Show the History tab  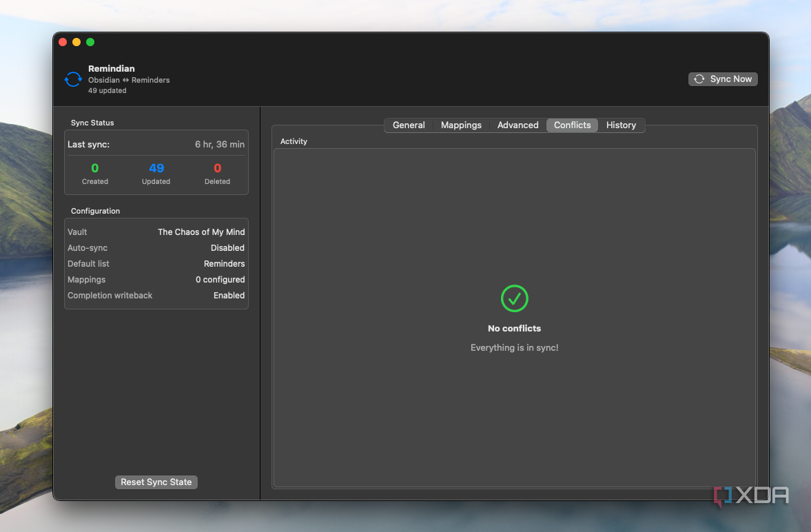[x=621, y=125]
